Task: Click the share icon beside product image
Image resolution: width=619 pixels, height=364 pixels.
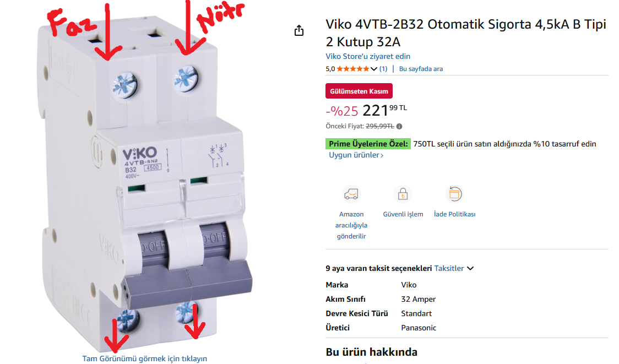Action: click(299, 30)
